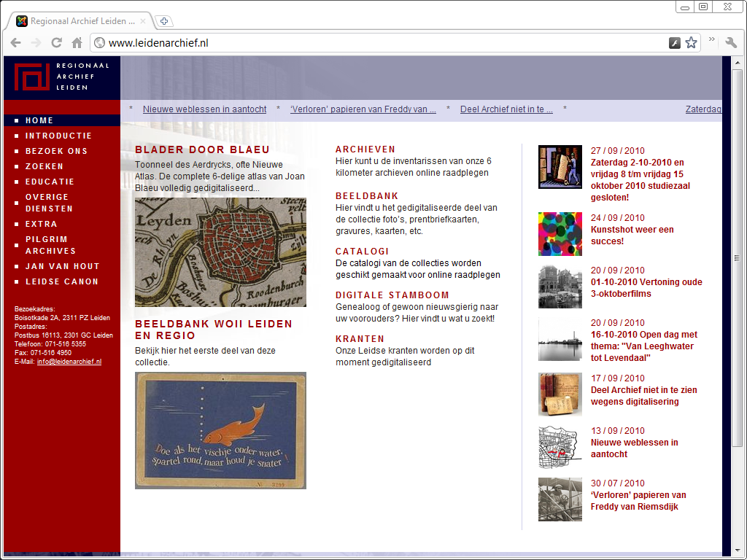Open Open dag Van Leeghwater news link
The height and width of the screenshot is (560, 747).
644,346
